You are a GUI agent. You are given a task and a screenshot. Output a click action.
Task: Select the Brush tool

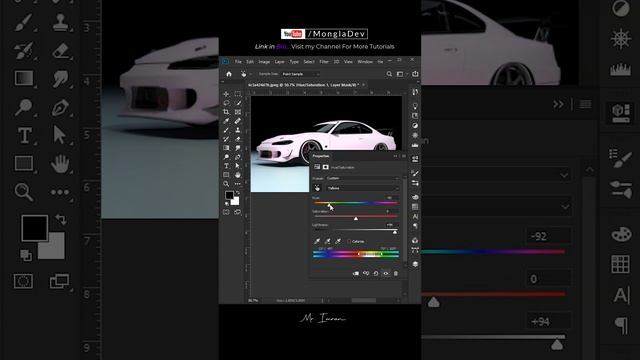point(226,130)
